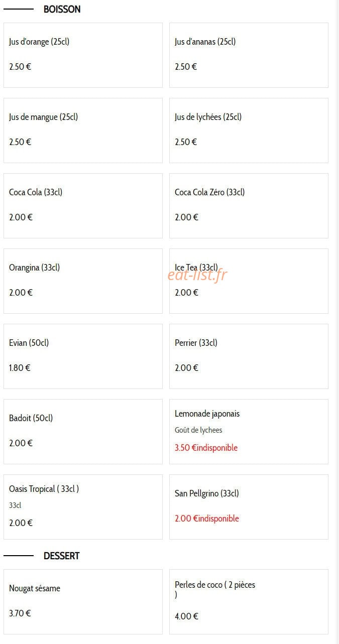Viewport: 339px width, 644px height.
Task: Select the Oasis Tropical (33cl) drink
Action: coord(83,507)
